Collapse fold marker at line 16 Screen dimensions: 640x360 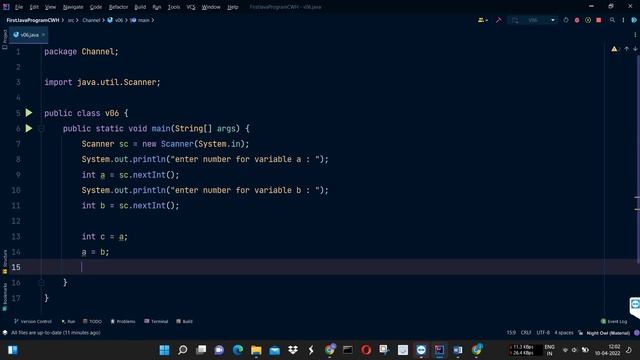[x=41, y=282]
